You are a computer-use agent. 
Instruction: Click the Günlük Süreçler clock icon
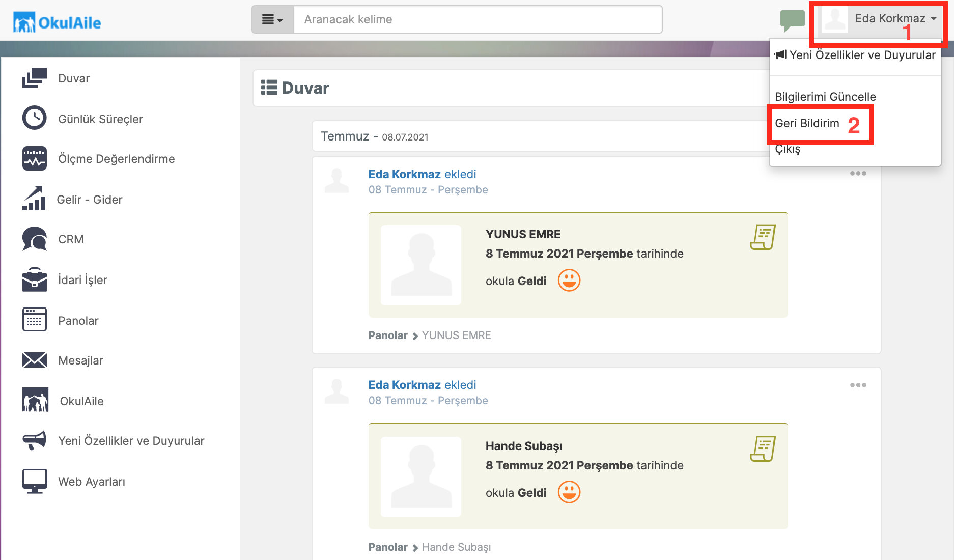tap(35, 118)
